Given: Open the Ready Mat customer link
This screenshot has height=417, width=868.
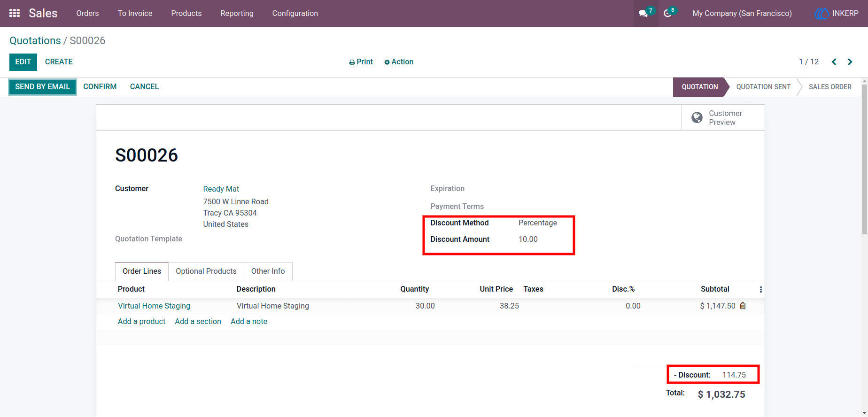Looking at the screenshot, I should click(221, 189).
